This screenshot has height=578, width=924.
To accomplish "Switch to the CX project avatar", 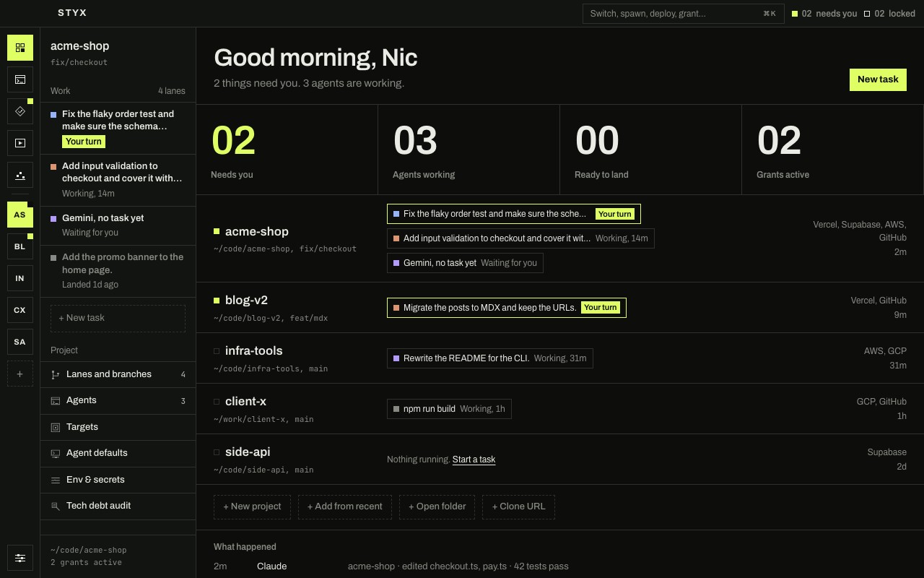I will pyautogui.click(x=20, y=310).
